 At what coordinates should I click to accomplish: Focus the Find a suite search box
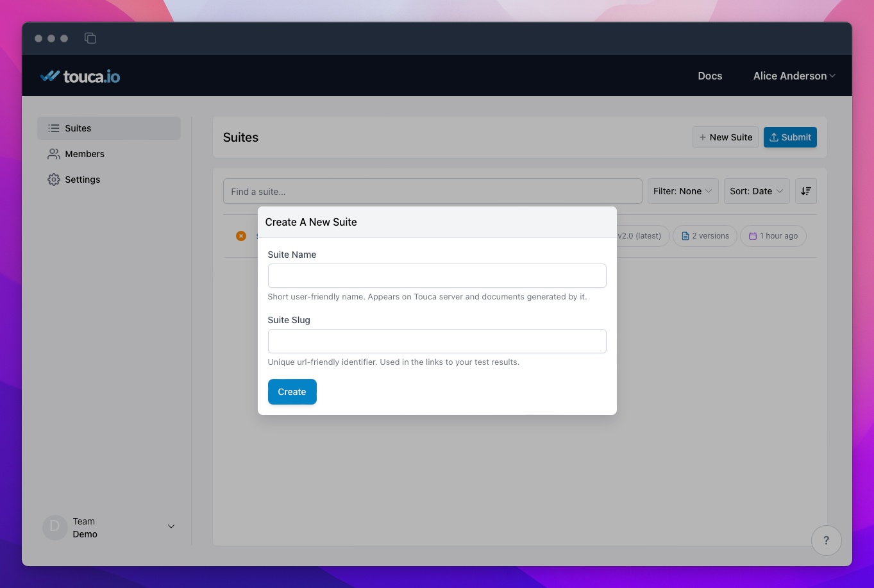[x=433, y=191]
